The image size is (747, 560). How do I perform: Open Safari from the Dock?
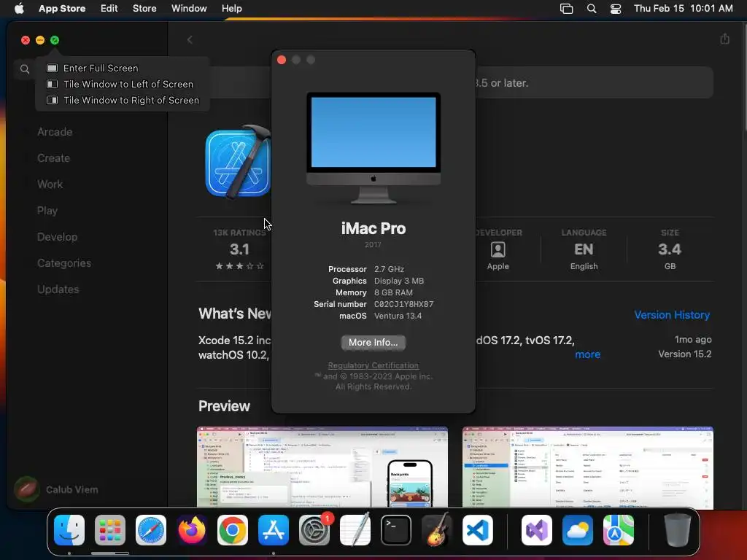click(x=151, y=530)
